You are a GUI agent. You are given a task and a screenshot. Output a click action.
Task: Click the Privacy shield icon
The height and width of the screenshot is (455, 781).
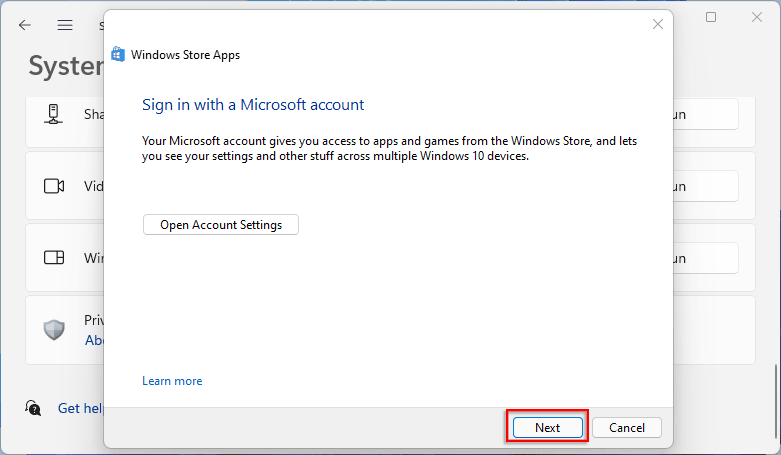[x=54, y=330]
